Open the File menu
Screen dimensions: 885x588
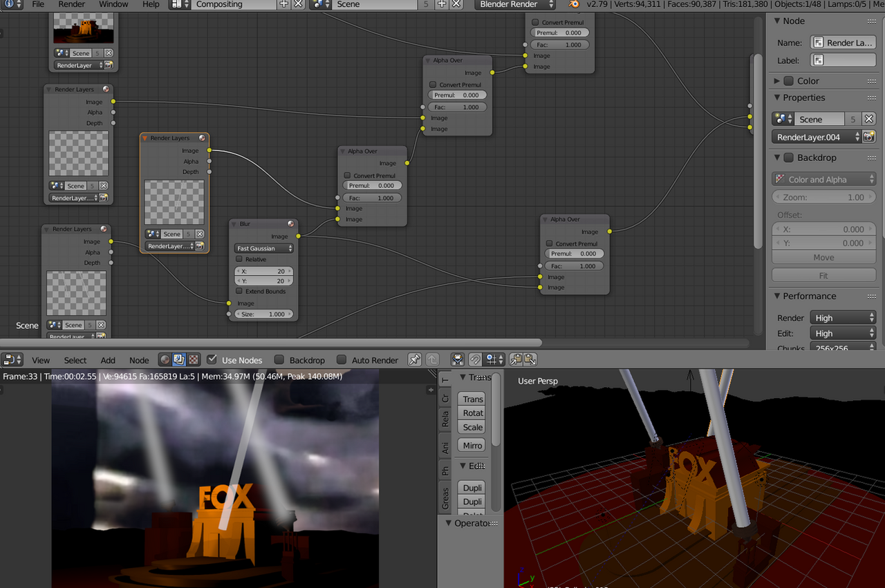(x=38, y=4)
